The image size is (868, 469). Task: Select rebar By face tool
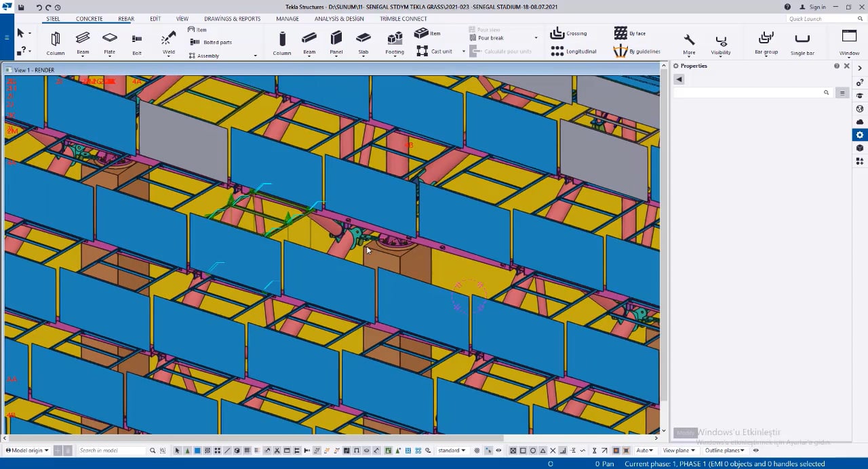(630, 33)
